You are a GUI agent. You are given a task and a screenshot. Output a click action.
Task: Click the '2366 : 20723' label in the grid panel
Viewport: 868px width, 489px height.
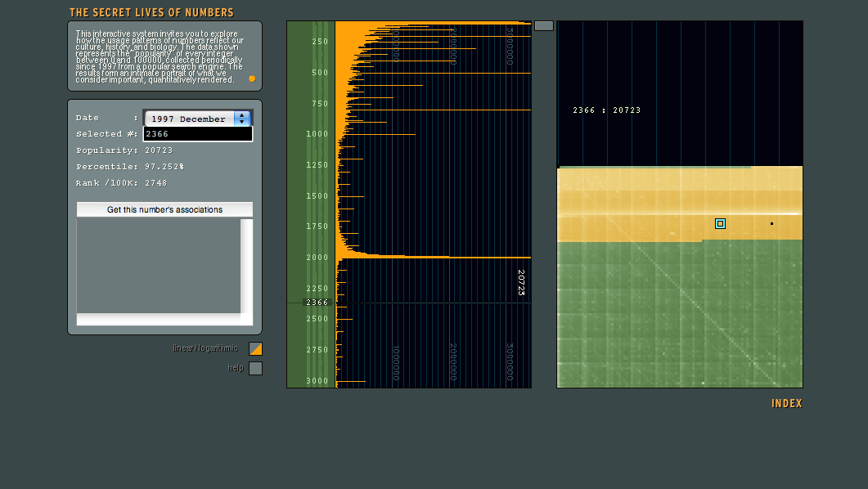607,110
